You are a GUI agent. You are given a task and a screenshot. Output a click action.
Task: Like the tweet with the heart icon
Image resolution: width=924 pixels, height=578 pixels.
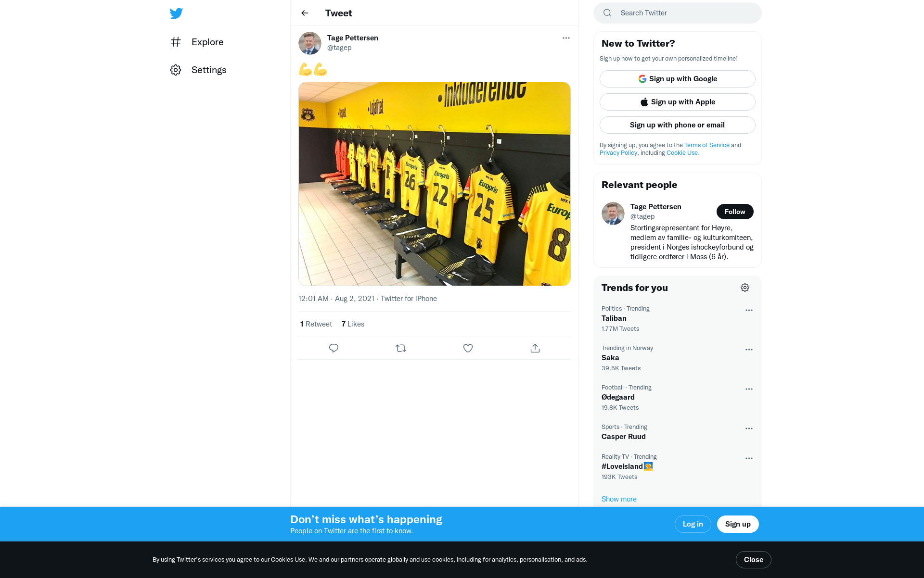[468, 348]
